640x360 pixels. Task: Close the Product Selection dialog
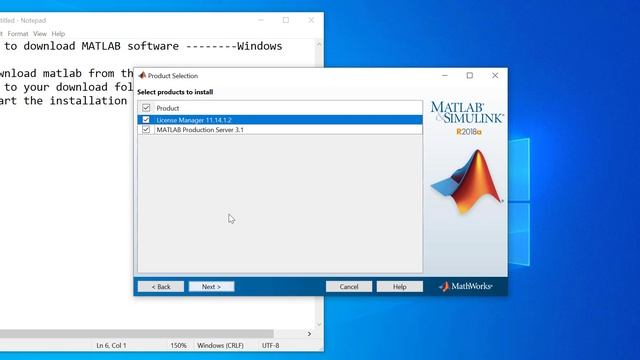coord(495,76)
